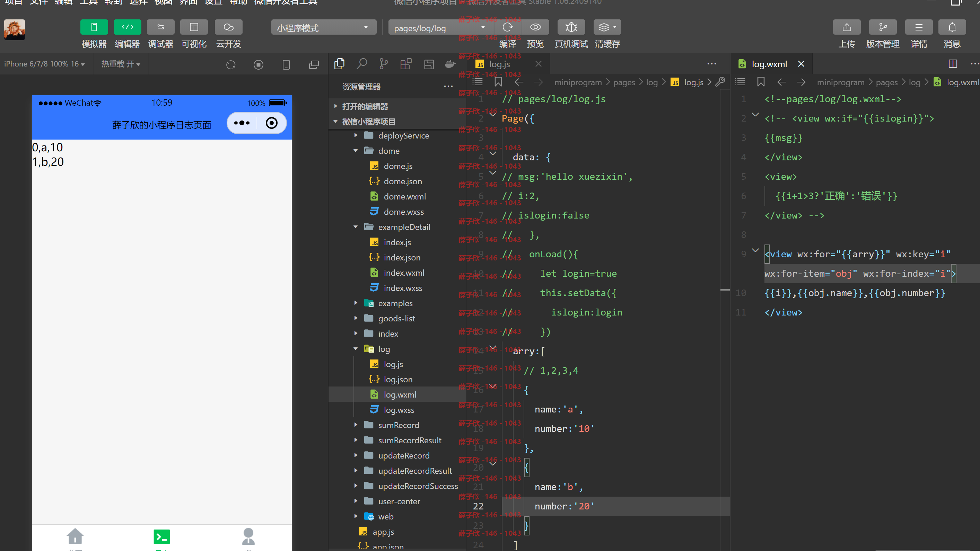Click the user avatar
The height and width of the screenshot is (551, 980).
[x=15, y=30]
